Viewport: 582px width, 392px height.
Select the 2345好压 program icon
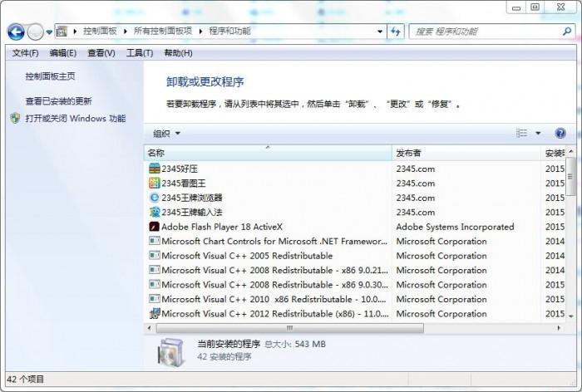tap(154, 169)
